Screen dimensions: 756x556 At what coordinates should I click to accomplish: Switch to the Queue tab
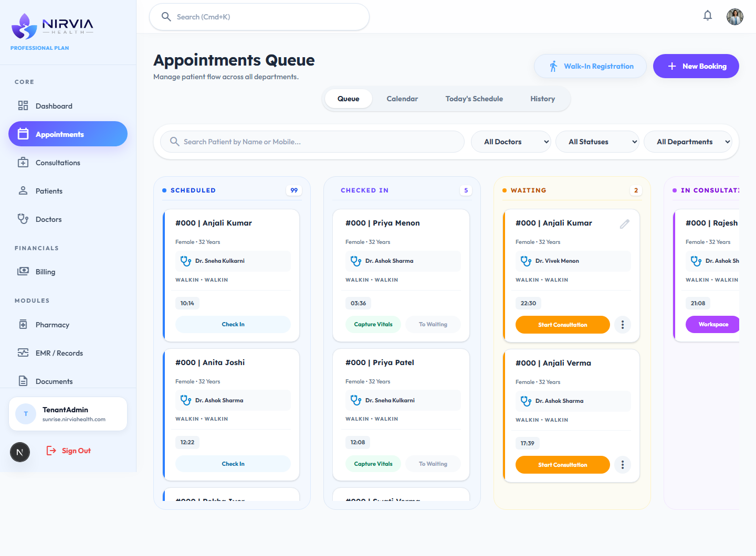click(349, 99)
